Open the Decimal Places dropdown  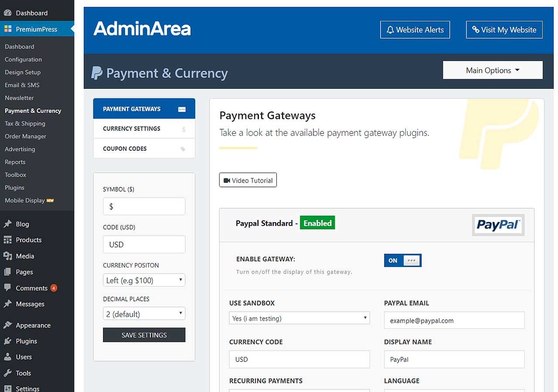144,314
